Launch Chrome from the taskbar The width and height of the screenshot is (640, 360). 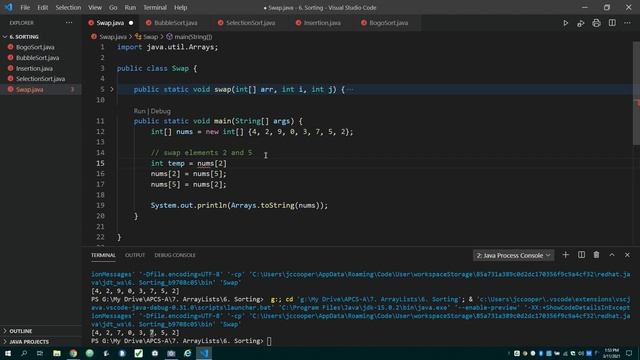coord(73,353)
